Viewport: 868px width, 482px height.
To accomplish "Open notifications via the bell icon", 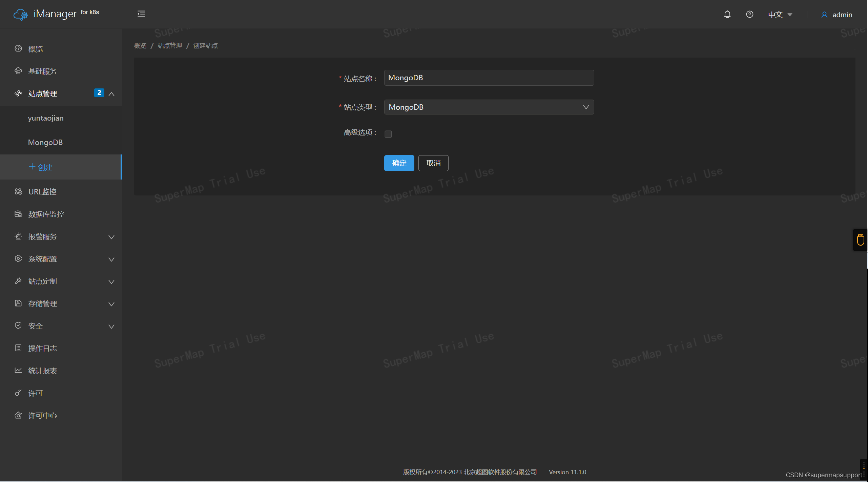I will 727,14.
